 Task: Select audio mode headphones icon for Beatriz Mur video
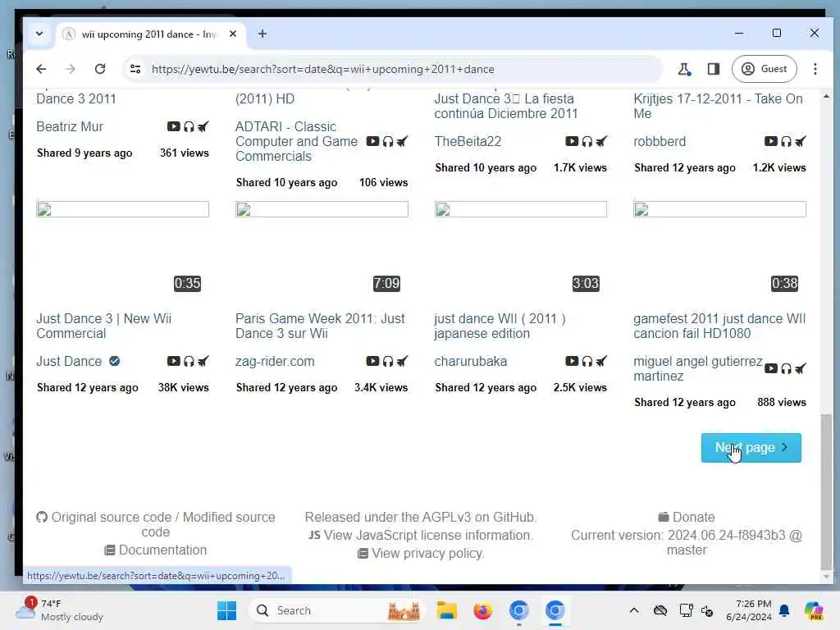click(x=189, y=127)
